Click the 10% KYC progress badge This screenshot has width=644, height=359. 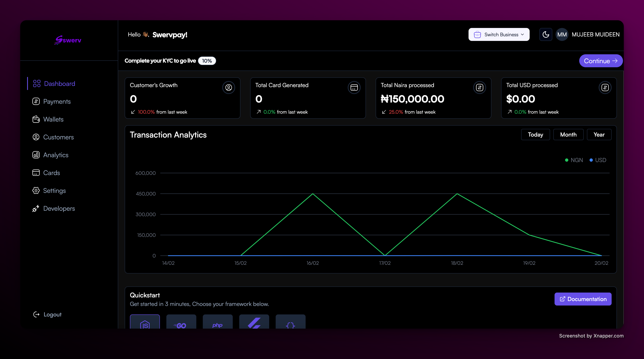coord(207,61)
